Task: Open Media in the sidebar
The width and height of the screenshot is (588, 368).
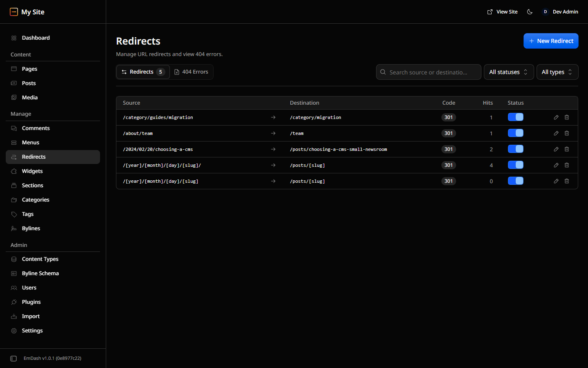Action: pyautogui.click(x=53, y=98)
